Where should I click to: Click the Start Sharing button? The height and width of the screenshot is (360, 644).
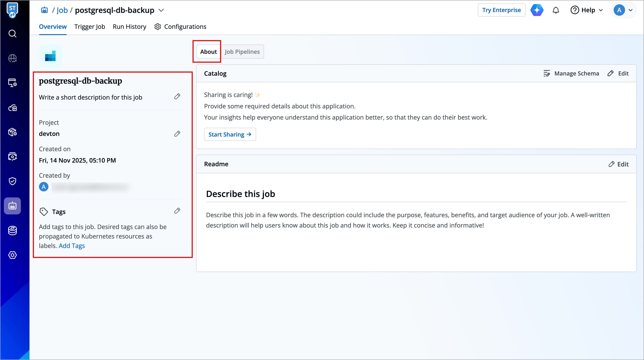pos(230,134)
